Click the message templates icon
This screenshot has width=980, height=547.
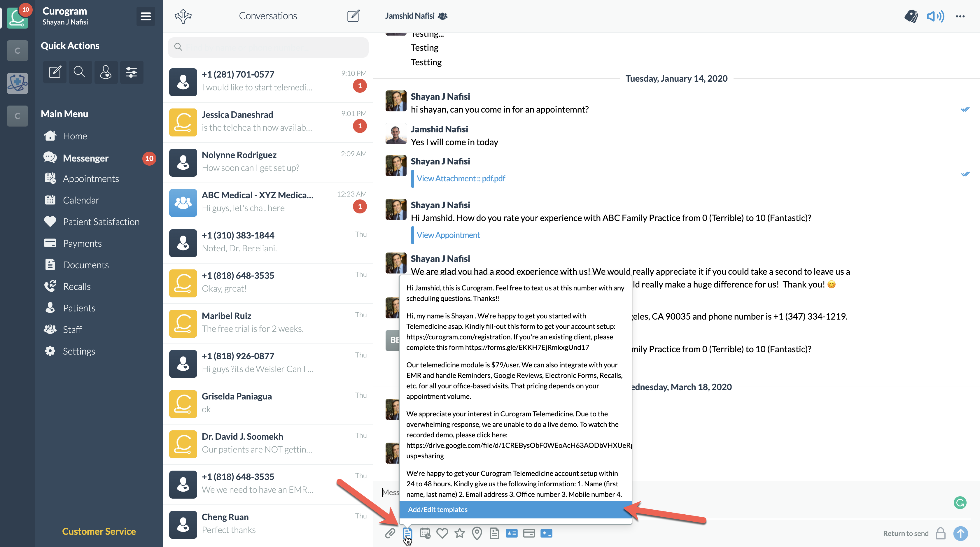point(407,533)
